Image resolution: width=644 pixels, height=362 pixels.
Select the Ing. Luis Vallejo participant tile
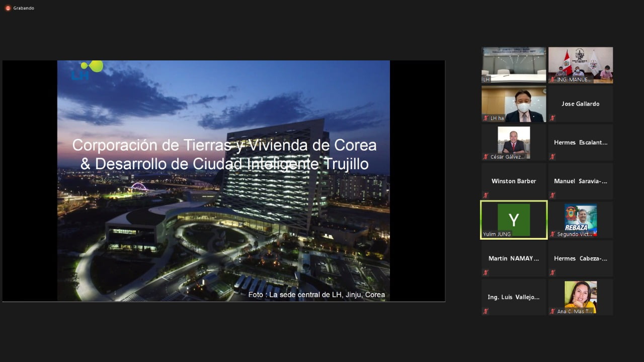click(x=514, y=297)
